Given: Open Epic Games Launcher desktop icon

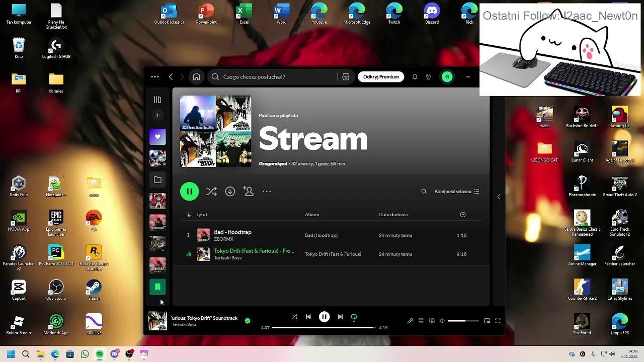Looking at the screenshot, I should click(x=56, y=223).
